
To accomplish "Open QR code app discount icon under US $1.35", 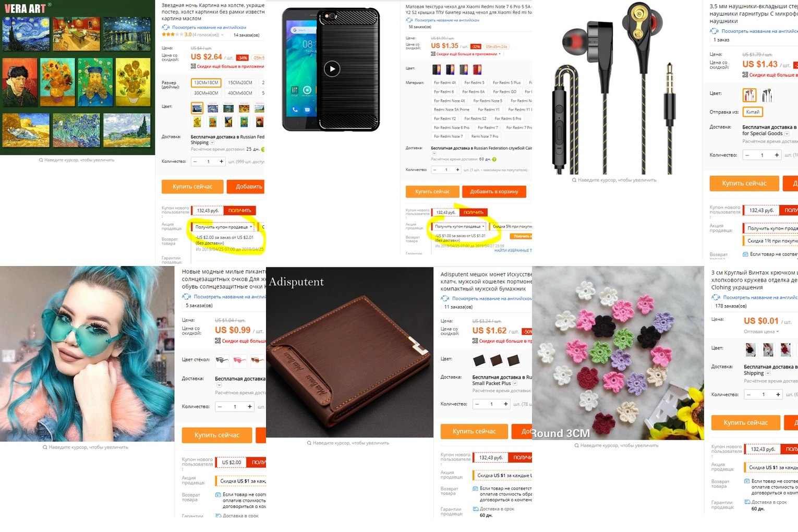I will (x=433, y=54).
